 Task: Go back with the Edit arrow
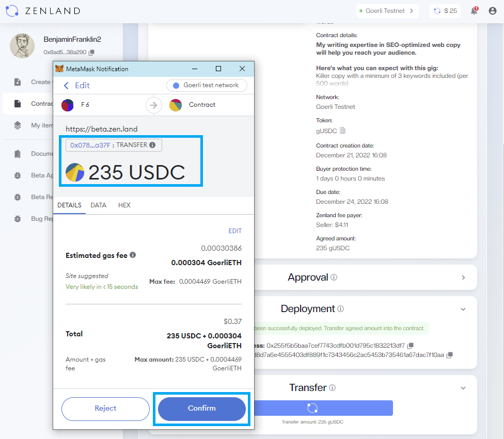pos(66,86)
